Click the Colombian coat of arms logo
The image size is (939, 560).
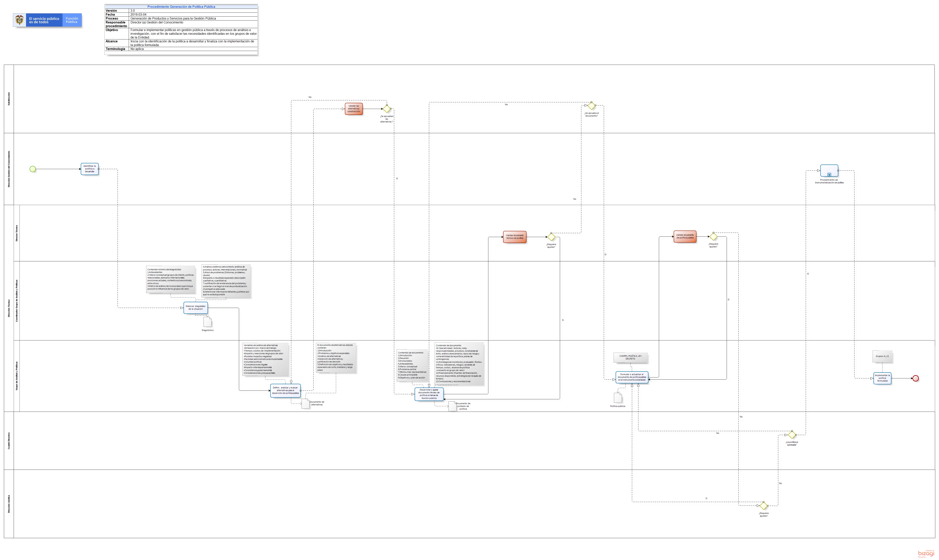[x=20, y=20]
